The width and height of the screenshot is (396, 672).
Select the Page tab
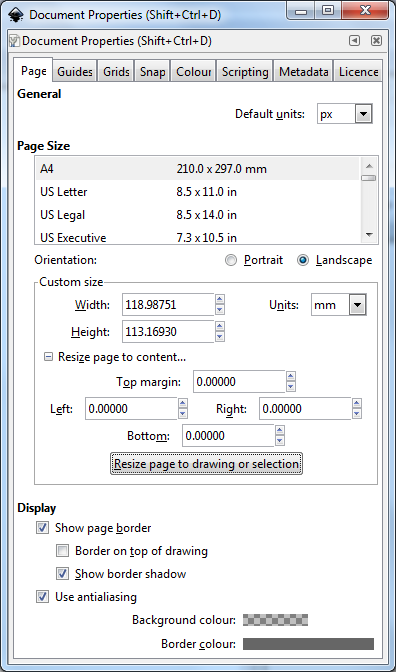coord(33,70)
